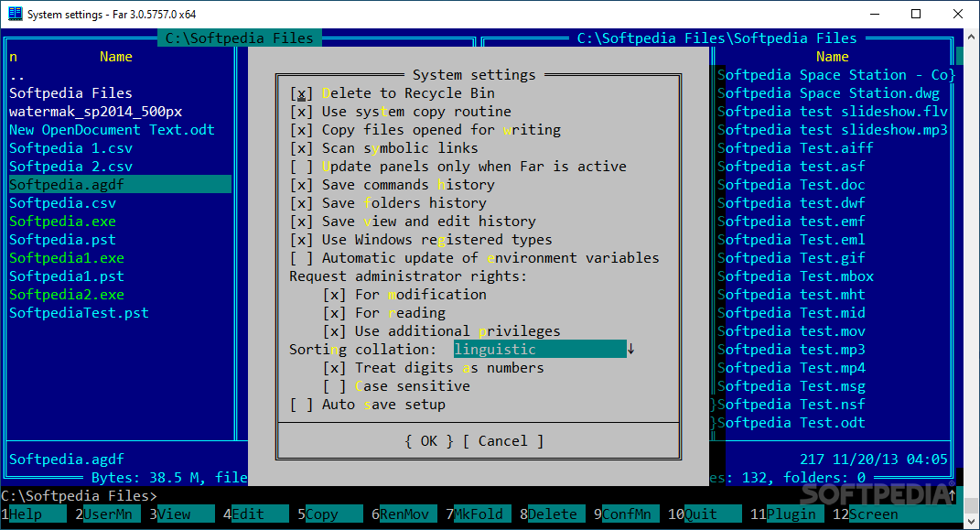This screenshot has width=980, height=530.
Task: Enable Case sensitive sorting
Action: 334,385
